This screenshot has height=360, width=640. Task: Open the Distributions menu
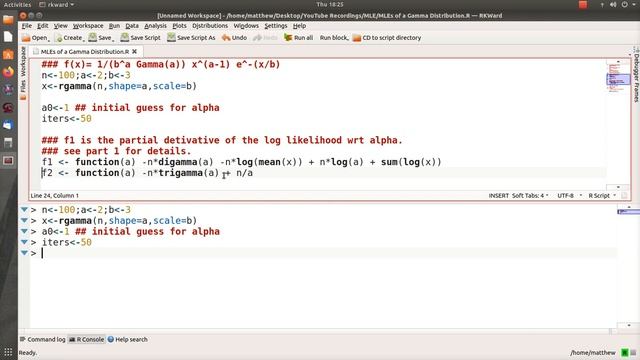coord(210,26)
